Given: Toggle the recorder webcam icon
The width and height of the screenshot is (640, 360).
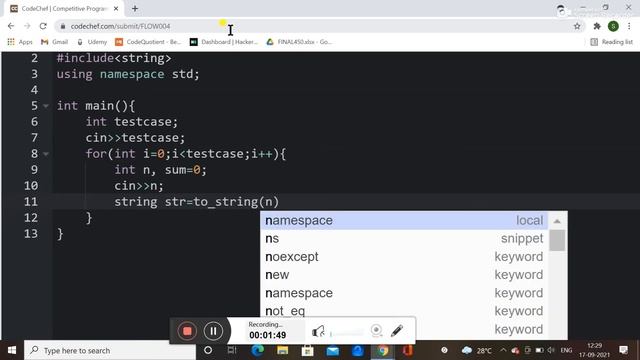Looking at the screenshot, I should click(376, 330).
